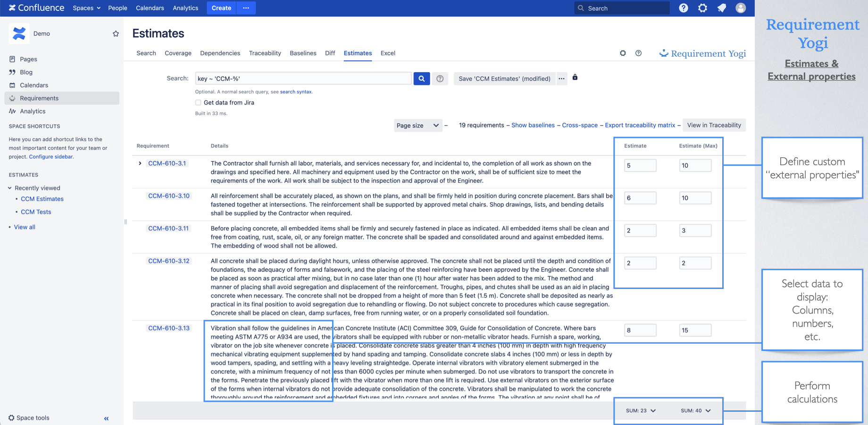Open the Spaces menu in top bar
The width and height of the screenshot is (868, 425).
[86, 8]
